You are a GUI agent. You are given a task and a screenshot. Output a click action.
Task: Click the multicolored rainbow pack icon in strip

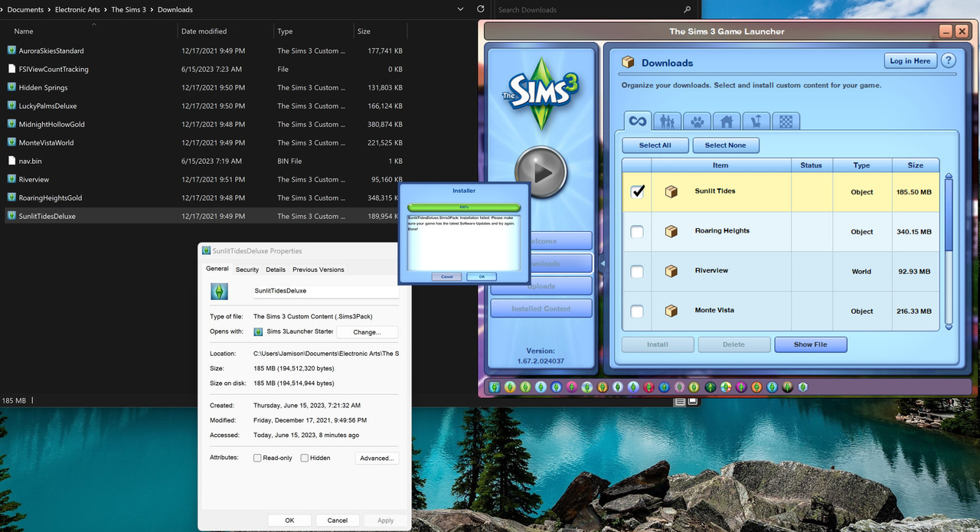726,387
